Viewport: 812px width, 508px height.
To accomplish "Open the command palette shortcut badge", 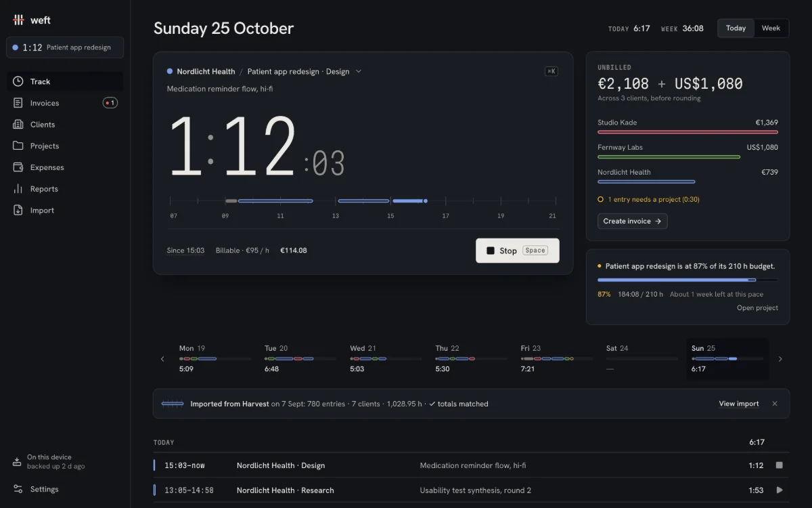I will click(x=551, y=71).
